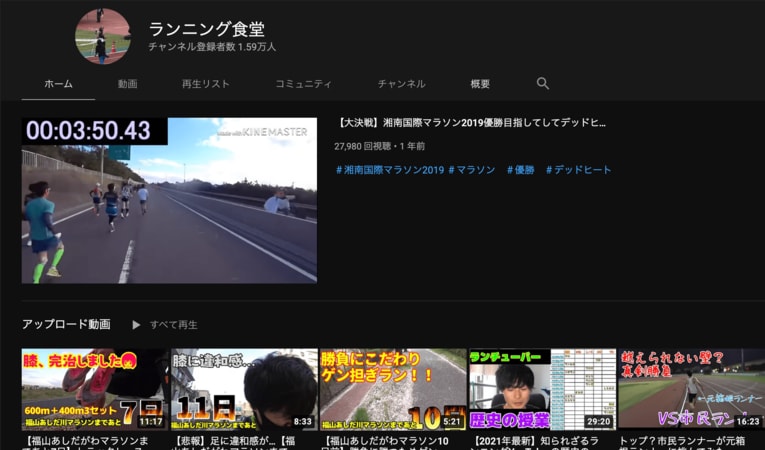Open thumbnail 膝に違和感 8:33 video
765x450 pixels.
(x=244, y=389)
